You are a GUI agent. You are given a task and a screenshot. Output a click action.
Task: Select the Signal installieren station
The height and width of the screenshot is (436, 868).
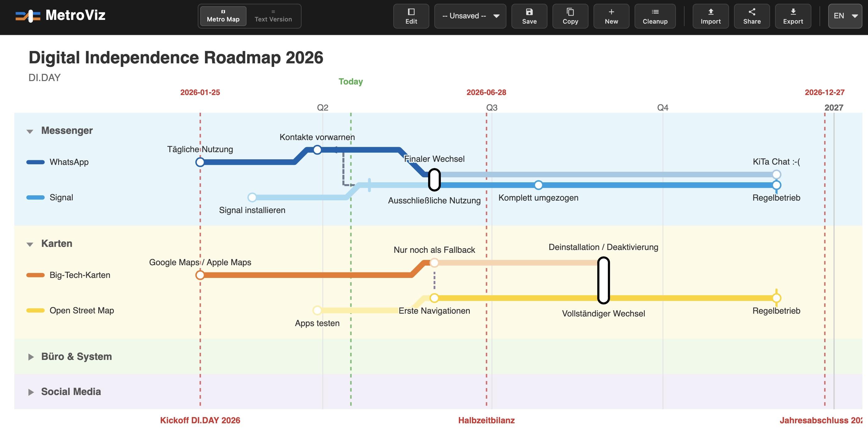click(252, 197)
